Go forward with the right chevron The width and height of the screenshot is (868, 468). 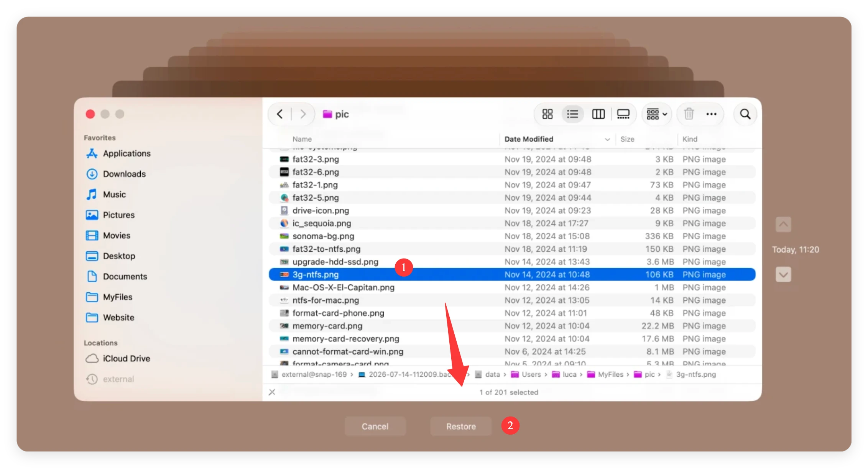pyautogui.click(x=303, y=114)
